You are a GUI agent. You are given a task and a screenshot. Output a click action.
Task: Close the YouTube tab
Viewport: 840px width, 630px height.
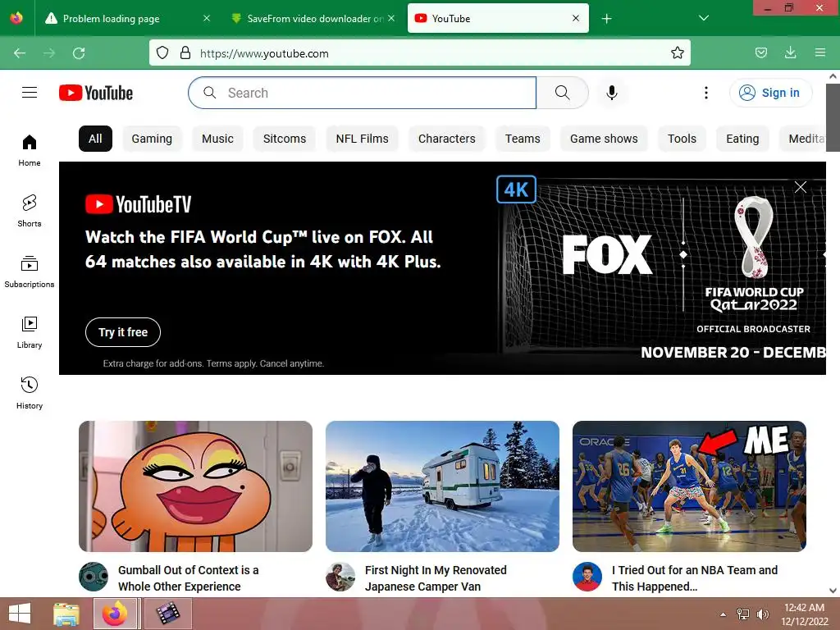click(x=576, y=18)
